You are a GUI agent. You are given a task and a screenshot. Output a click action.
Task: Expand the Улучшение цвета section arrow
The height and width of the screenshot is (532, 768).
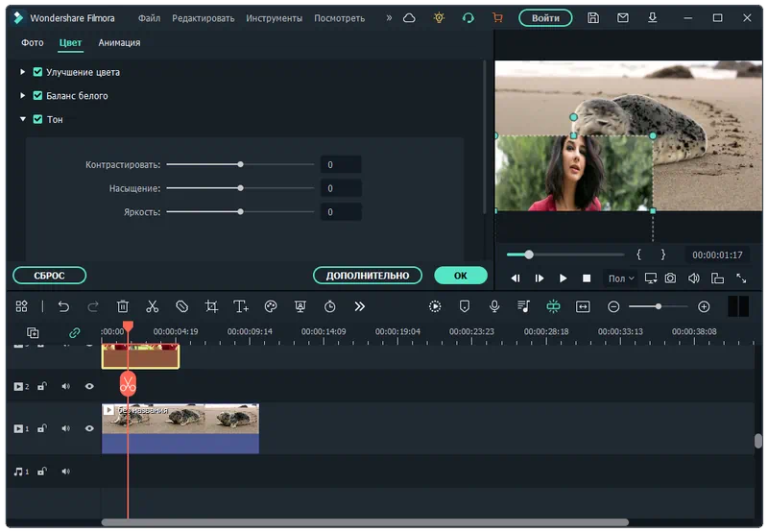click(23, 72)
